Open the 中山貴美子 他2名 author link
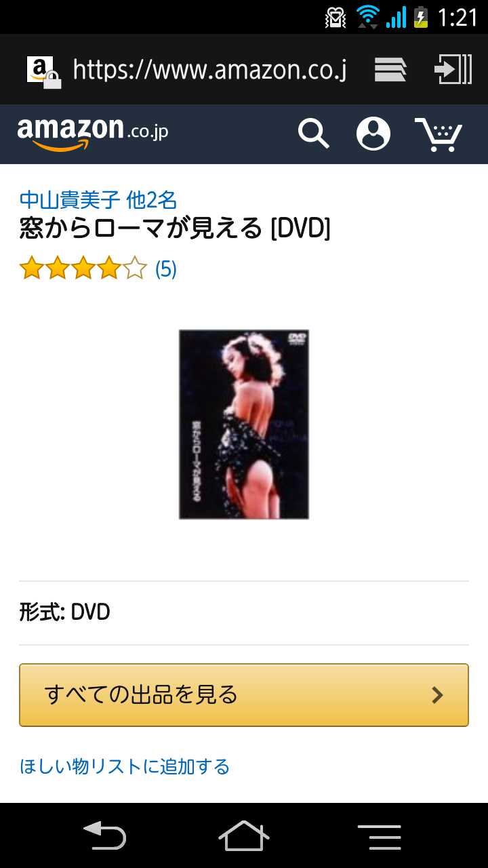This screenshot has width=488, height=868. 98,200
